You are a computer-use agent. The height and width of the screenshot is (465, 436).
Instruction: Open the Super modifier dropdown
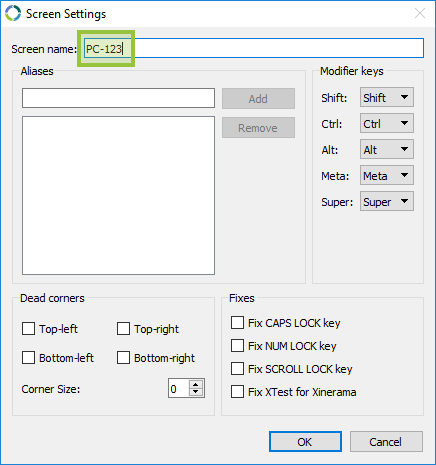pyautogui.click(x=387, y=201)
